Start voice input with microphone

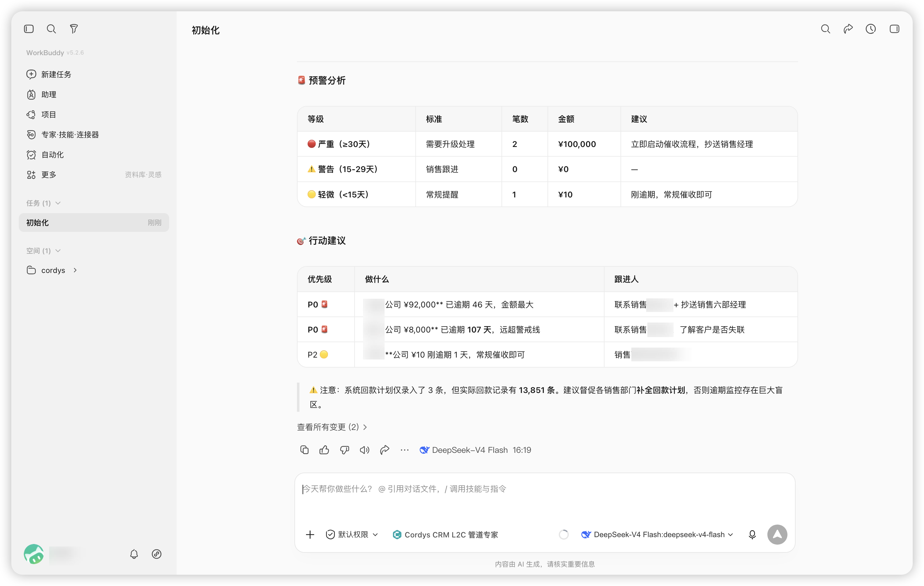pos(752,534)
